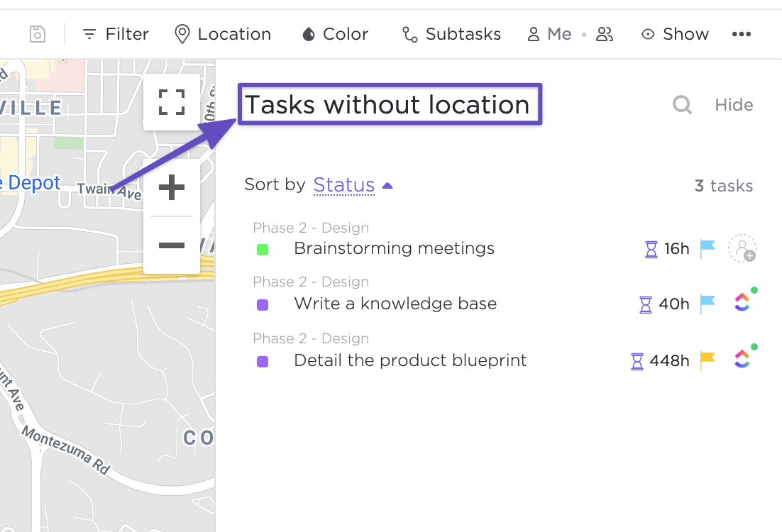Viewport: 782px width, 532px height.
Task: Zoom out on the map
Action: click(172, 245)
